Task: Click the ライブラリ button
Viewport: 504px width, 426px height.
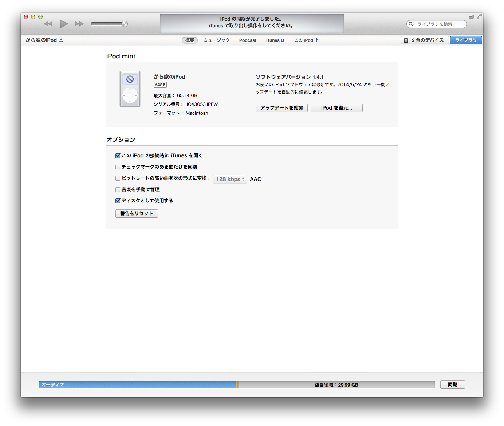Action: point(466,40)
